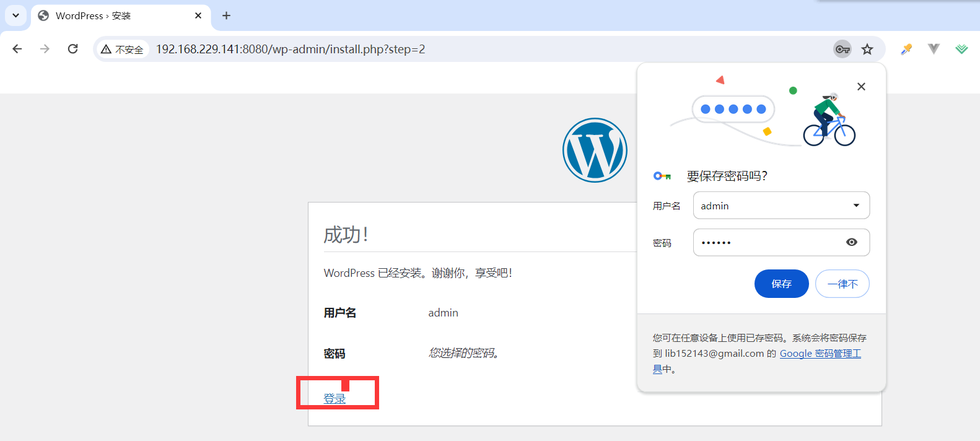This screenshot has height=441, width=980.
Task: Click the 要保存密码吗? title
Action: pos(727,176)
